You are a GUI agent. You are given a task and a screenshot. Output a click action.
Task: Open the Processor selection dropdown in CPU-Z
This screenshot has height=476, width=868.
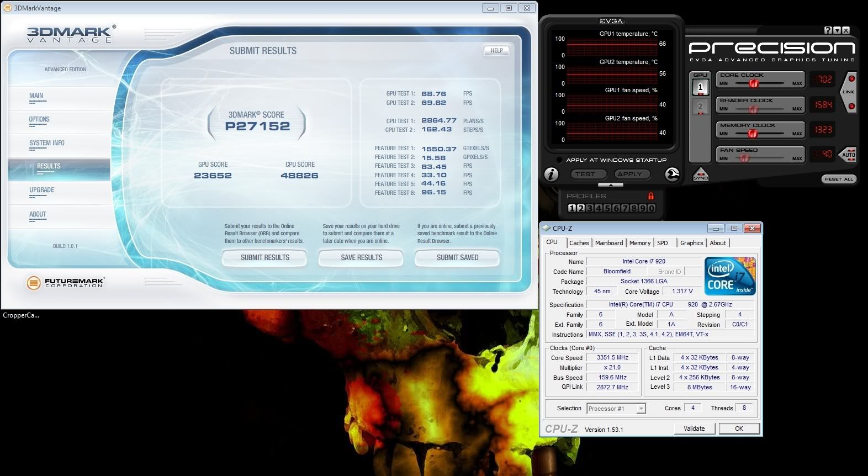pyautogui.click(x=641, y=409)
